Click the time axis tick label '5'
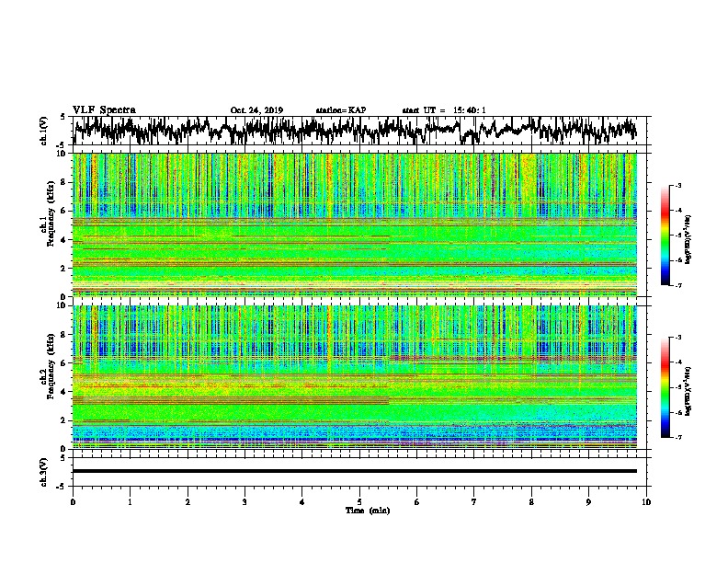Viewport: 728px width, 563px height. (x=359, y=502)
